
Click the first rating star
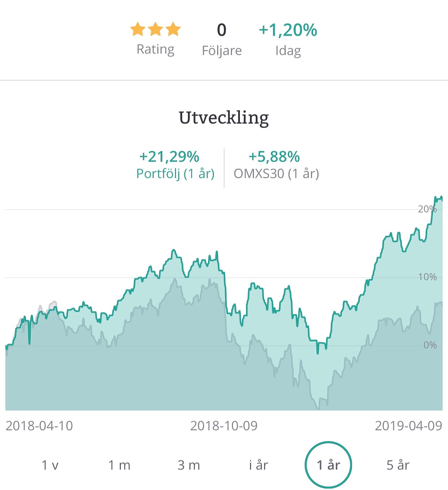click(138, 29)
